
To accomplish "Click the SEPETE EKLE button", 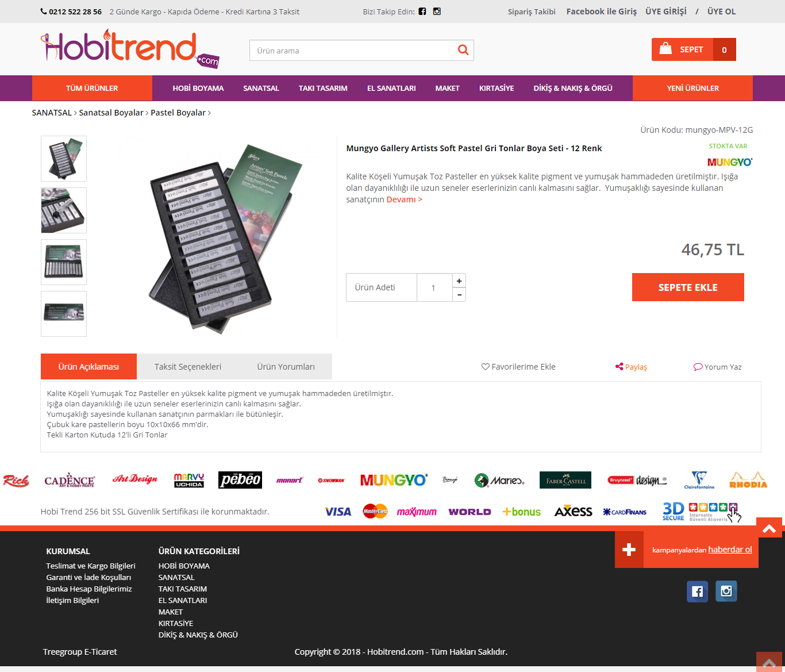I will pyautogui.click(x=688, y=287).
